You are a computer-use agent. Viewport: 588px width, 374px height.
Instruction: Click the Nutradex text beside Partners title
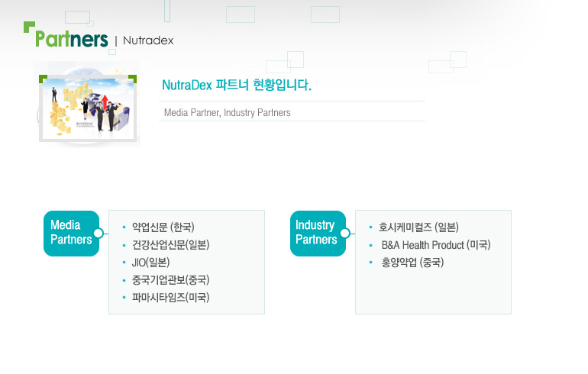(x=148, y=40)
